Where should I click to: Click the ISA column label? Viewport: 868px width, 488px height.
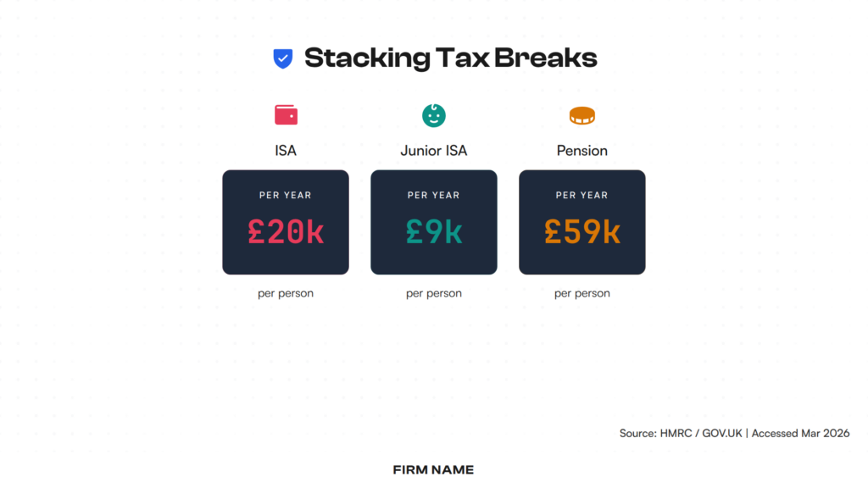(x=286, y=151)
